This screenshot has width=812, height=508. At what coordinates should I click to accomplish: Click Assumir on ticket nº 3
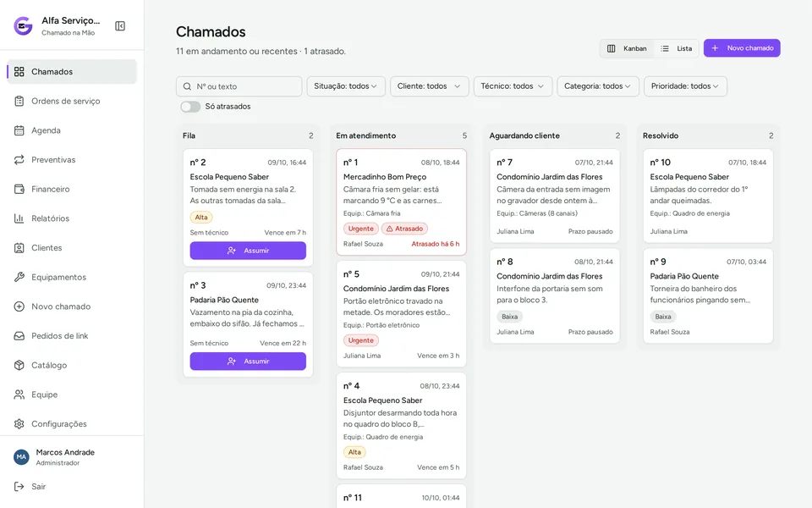tap(248, 362)
